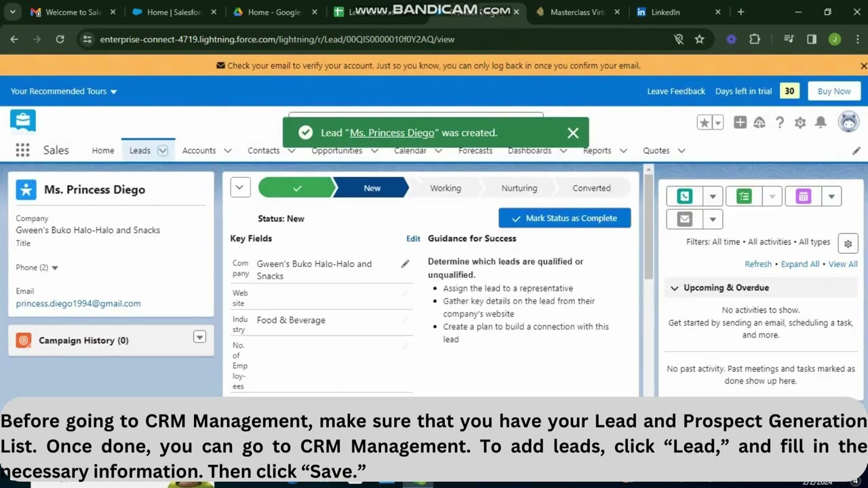Click the Favorites star icon

coord(705,123)
